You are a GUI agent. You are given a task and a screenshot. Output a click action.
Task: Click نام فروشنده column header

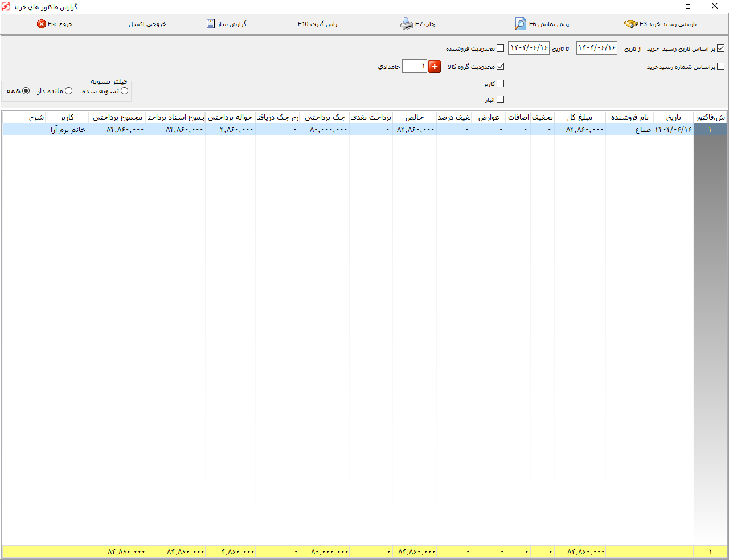click(630, 117)
